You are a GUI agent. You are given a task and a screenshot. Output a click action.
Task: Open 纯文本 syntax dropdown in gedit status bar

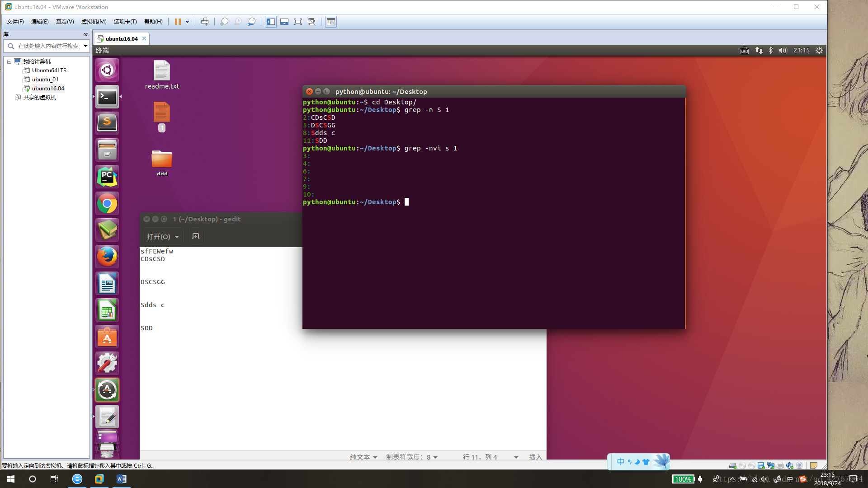[363, 457]
